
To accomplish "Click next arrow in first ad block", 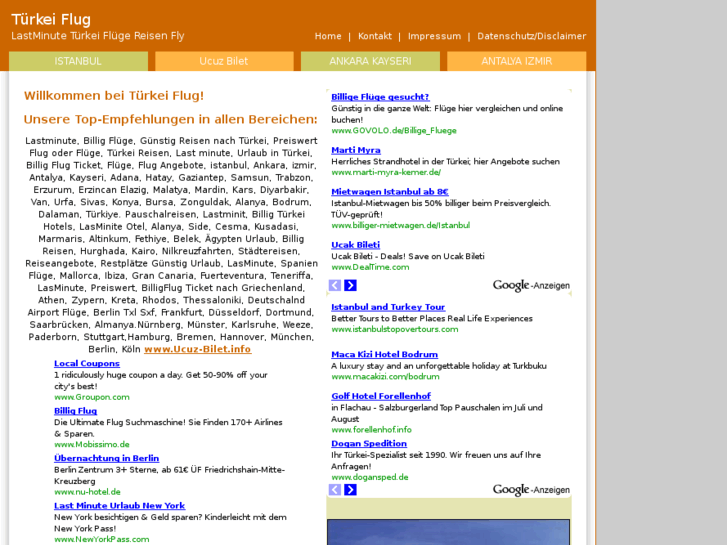I will click(x=351, y=285).
